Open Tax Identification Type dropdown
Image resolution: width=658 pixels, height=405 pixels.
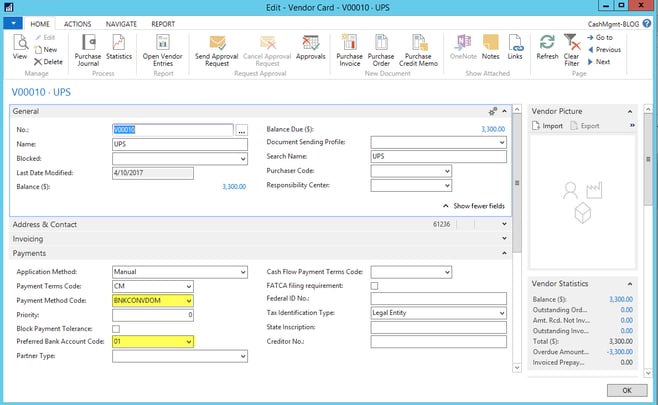[501, 313]
